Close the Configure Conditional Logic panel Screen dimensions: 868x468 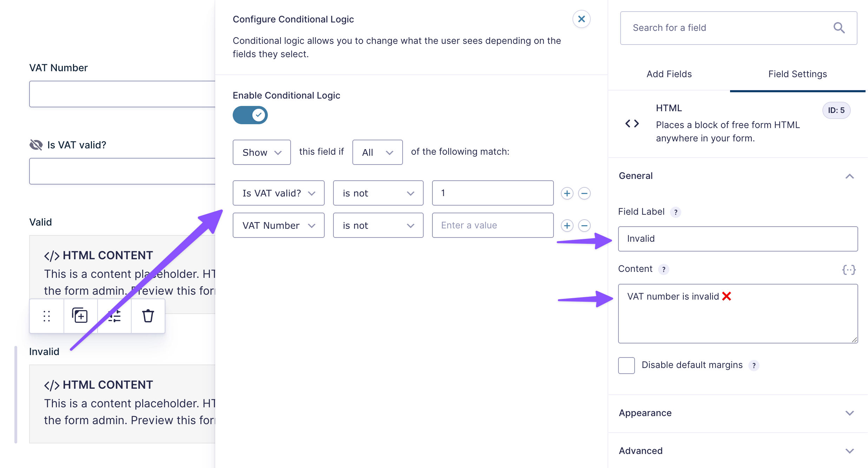(581, 19)
